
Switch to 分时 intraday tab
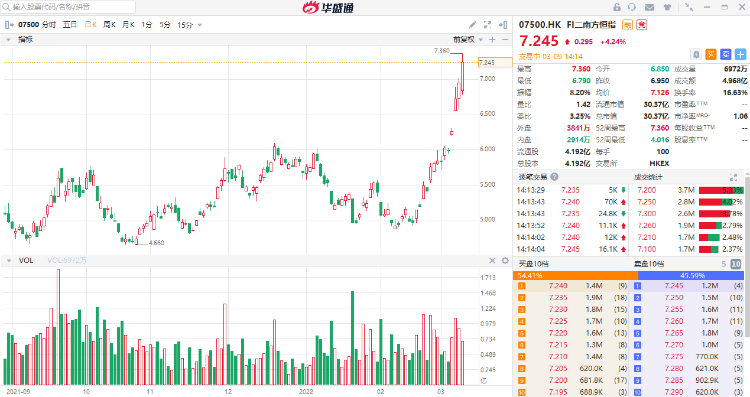tap(49, 25)
